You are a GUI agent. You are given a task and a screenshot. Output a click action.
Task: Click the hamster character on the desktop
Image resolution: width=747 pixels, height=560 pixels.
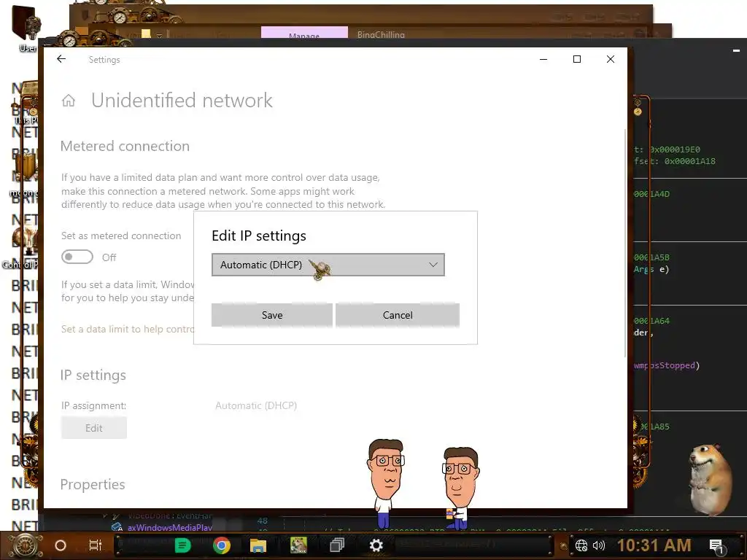tap(710, 478)
